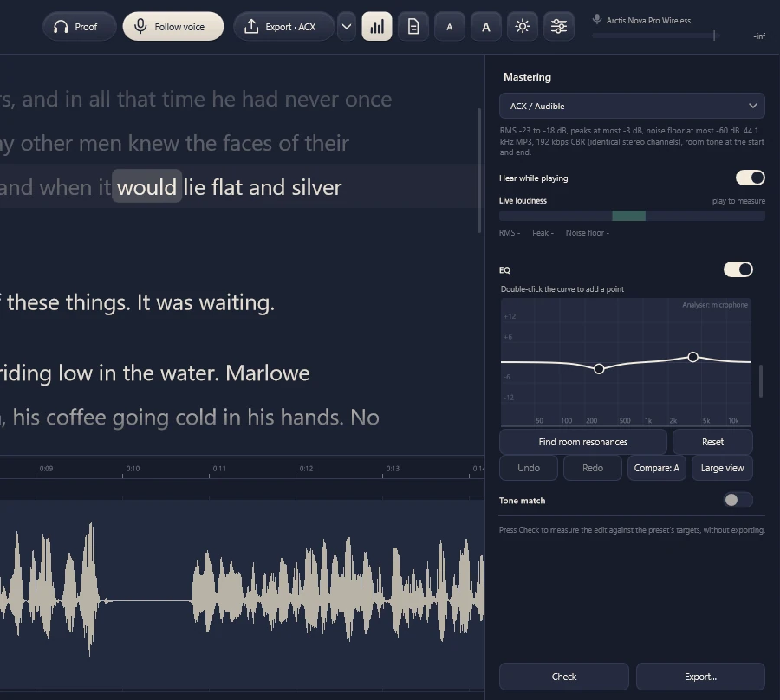Disable the EQ toggle switch
The height and width of the screenshot is (700, 780).
pyautogui.click(x=738, y=269)
